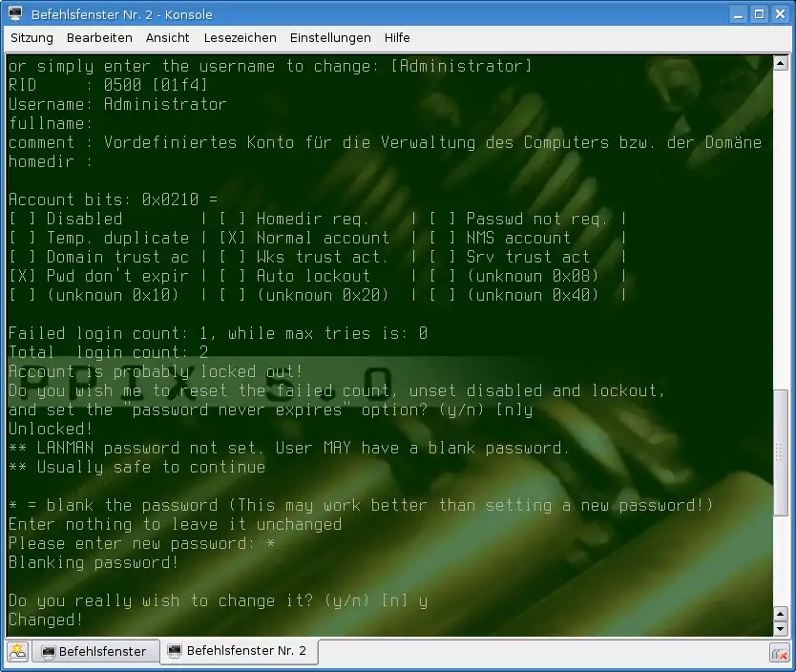The height and width of the screenshot is (672, 796).
Task: Click the 'Unlocked!' line
Action: point(51,429)
